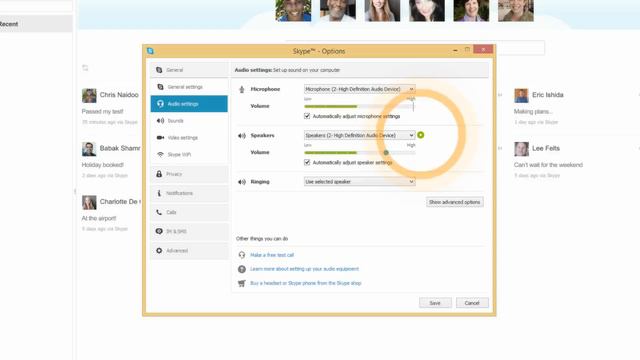
Task: Click the microphone icon beside the Microphone label
Action: click(242, 89)
